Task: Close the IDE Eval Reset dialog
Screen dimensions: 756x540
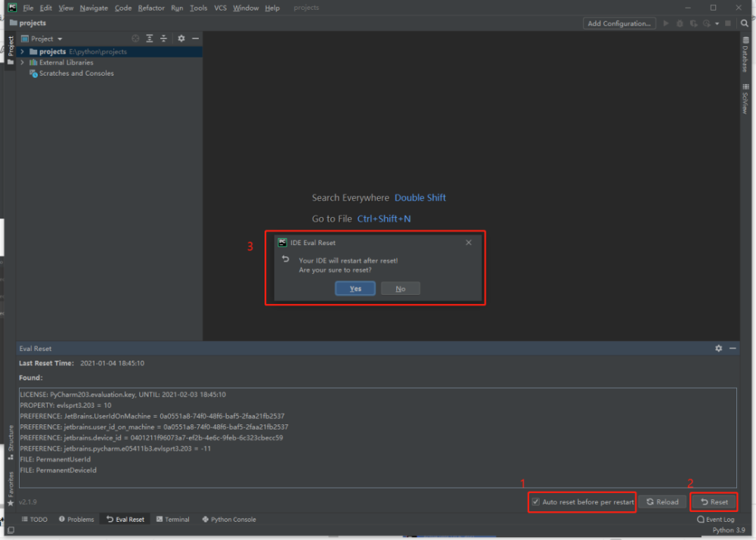Action: point(469,243)
